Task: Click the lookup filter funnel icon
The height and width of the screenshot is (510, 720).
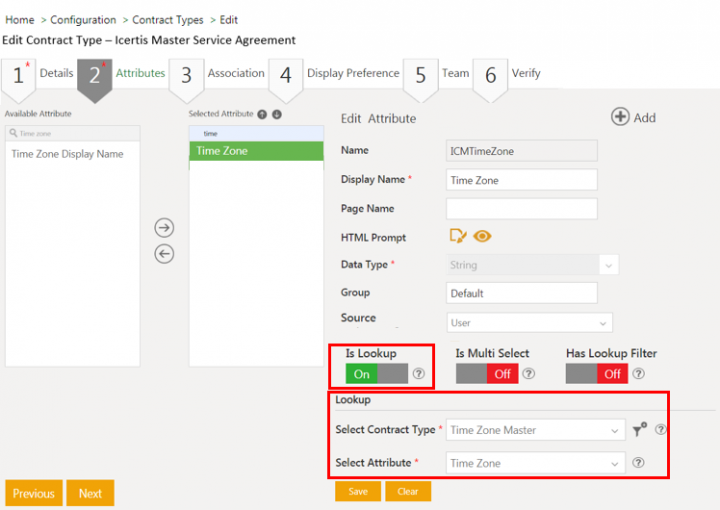Action: pyautogui.click(x=639, y=430)
